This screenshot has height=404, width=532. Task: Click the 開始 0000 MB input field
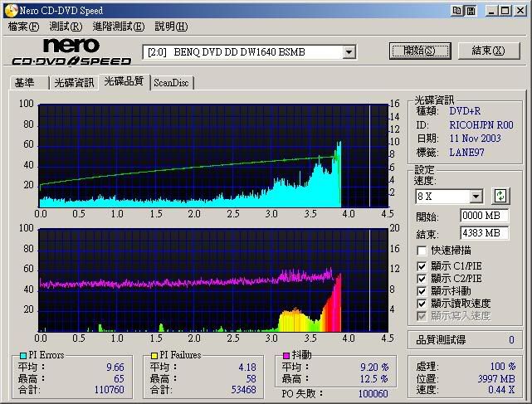(x=484, y=216)
